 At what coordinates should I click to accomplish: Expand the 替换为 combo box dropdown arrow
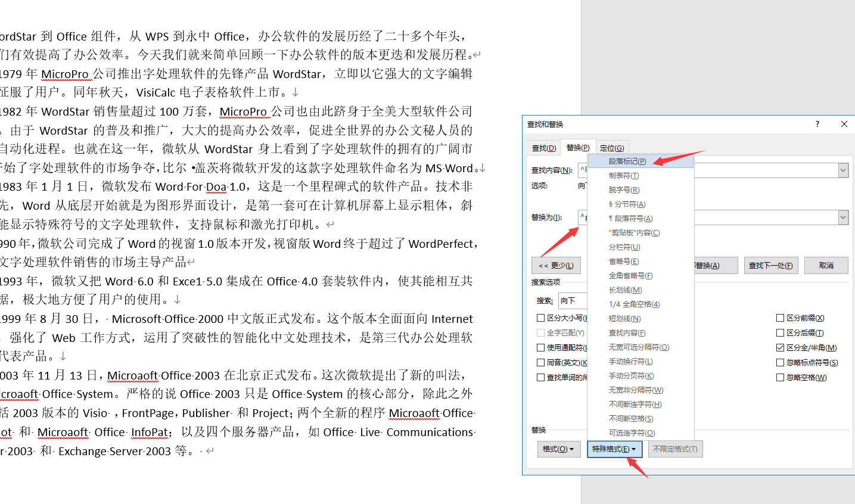tap(843, 217)
